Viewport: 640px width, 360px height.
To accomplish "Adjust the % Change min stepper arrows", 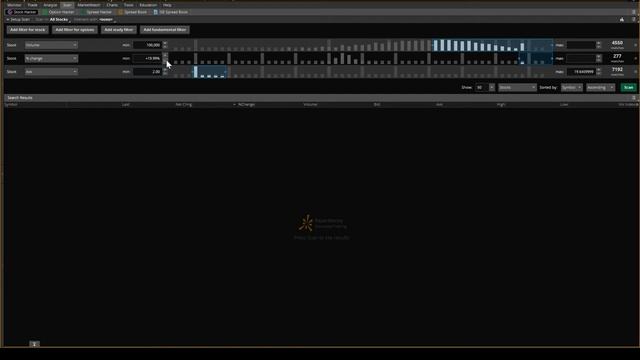I will (165, 58).
